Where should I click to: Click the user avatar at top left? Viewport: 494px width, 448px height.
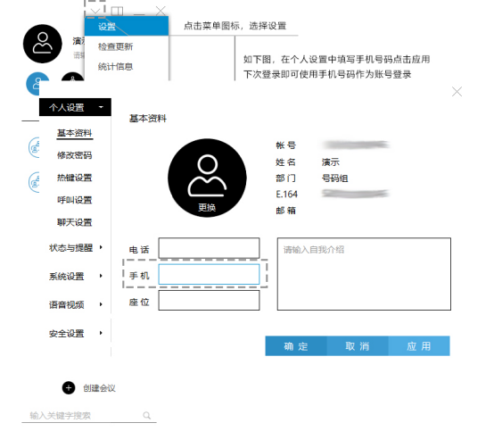point(43,44)
